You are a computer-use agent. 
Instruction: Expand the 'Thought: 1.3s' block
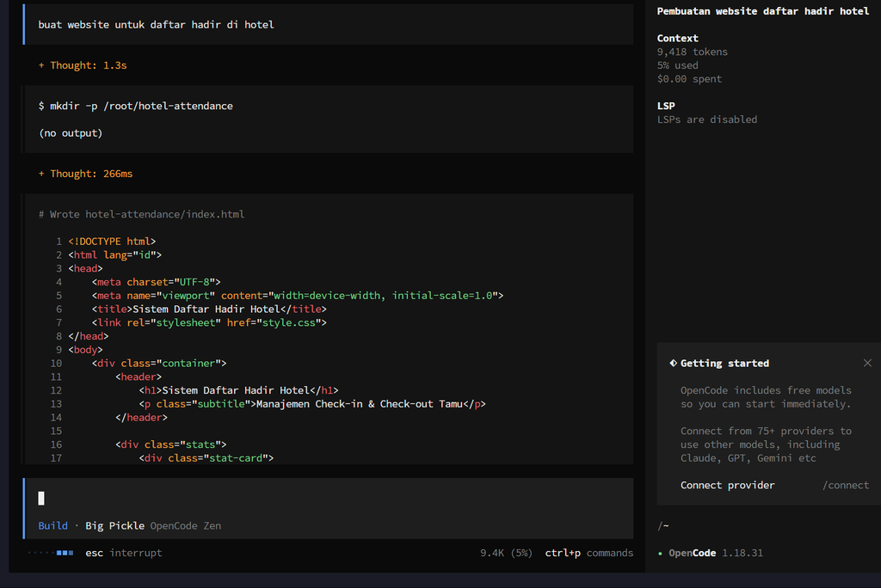(x=83, y=65)
